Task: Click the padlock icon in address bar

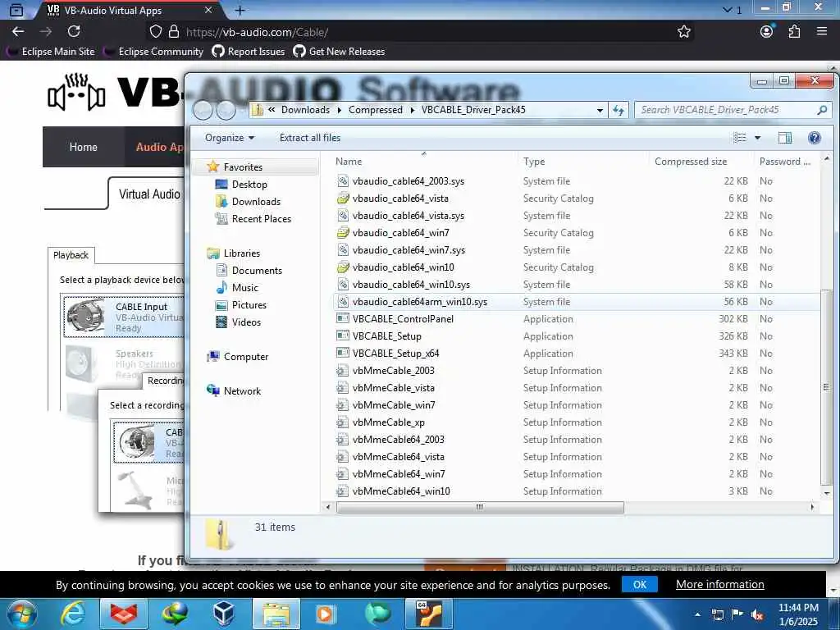Action: click(x=174, y=32)
